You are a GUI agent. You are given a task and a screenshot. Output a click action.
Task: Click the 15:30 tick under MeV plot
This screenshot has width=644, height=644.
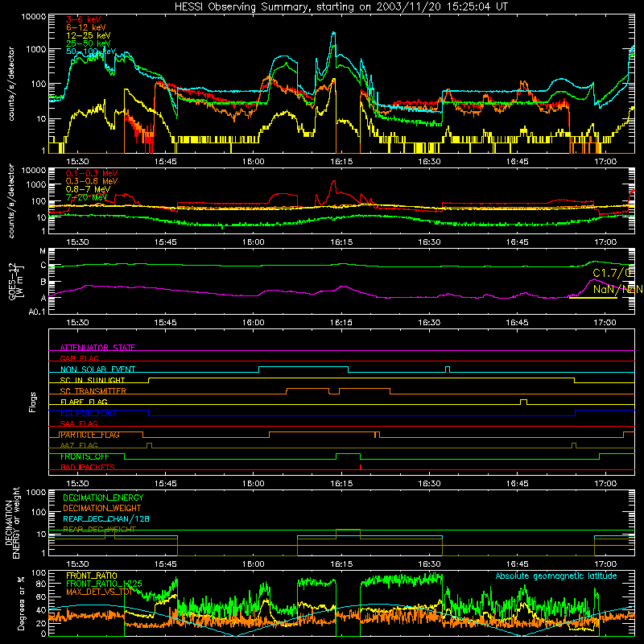click(77, 242)
